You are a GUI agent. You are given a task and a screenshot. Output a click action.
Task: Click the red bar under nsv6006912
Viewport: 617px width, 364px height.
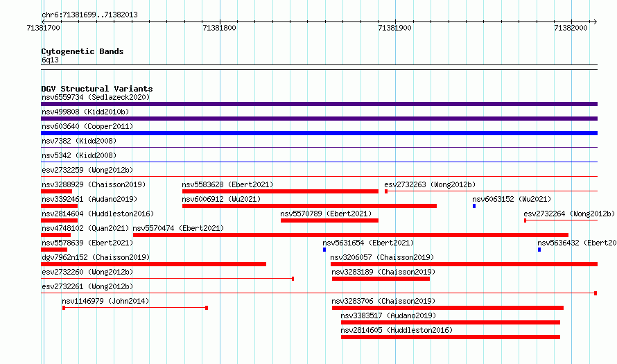(x=309, y=206)
